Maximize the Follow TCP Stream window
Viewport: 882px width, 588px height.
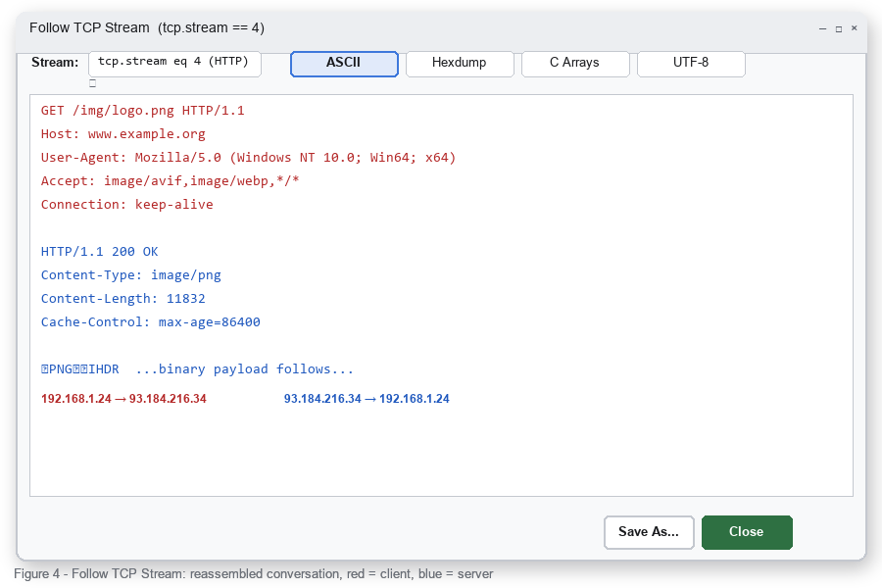tap(838, 28)
